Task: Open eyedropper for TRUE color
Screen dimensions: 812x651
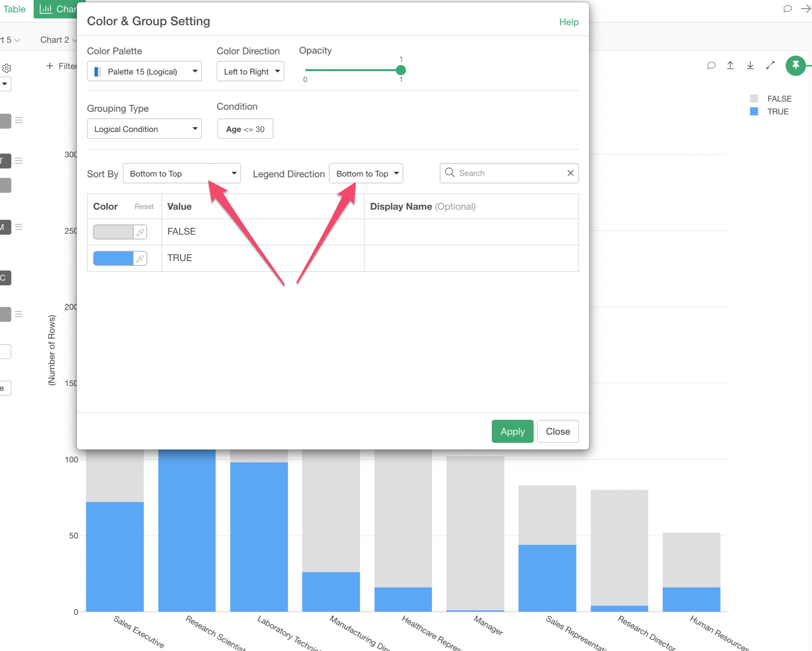Action: (x=140, y=258)
